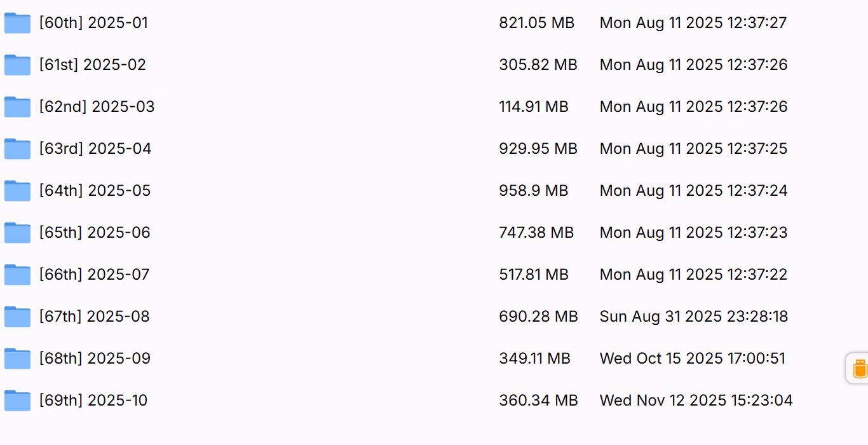
Task: Click the folder icon for [67th] 2025-08
Action: (x=17, y=317)
